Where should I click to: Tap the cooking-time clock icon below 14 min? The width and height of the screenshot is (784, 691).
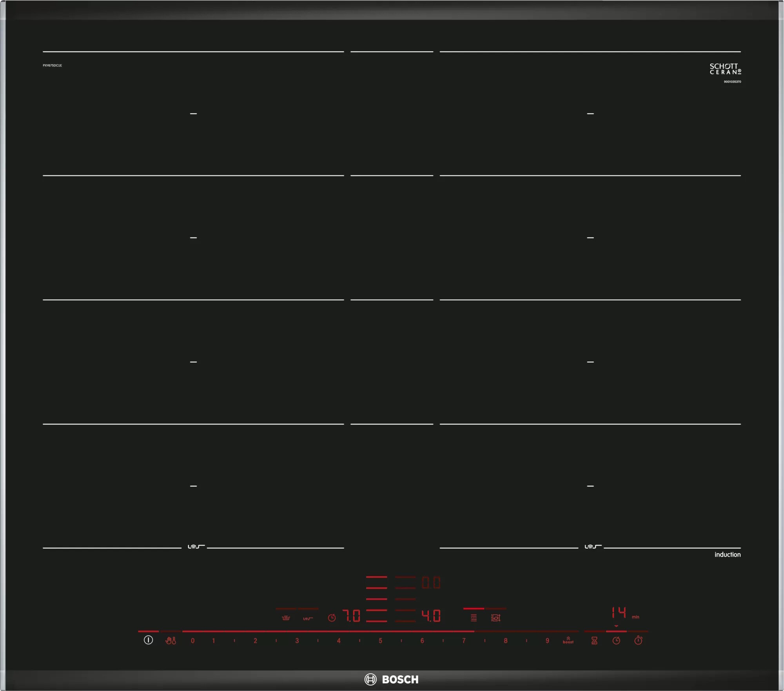point(616,641)
